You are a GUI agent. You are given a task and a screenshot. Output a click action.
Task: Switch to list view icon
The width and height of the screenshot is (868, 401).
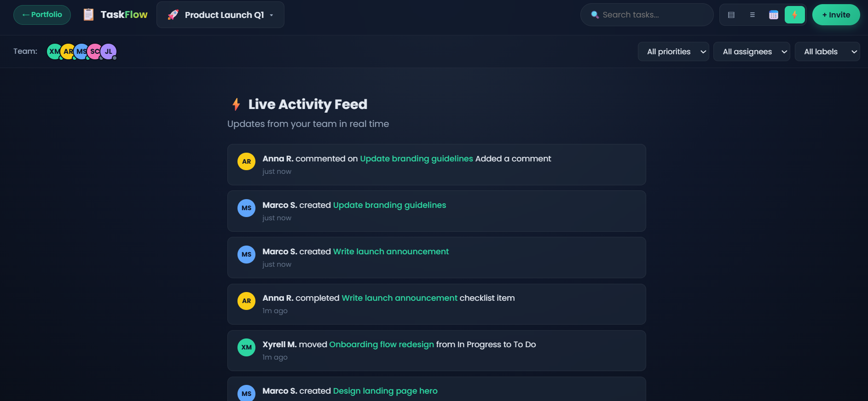pos(752,15)
